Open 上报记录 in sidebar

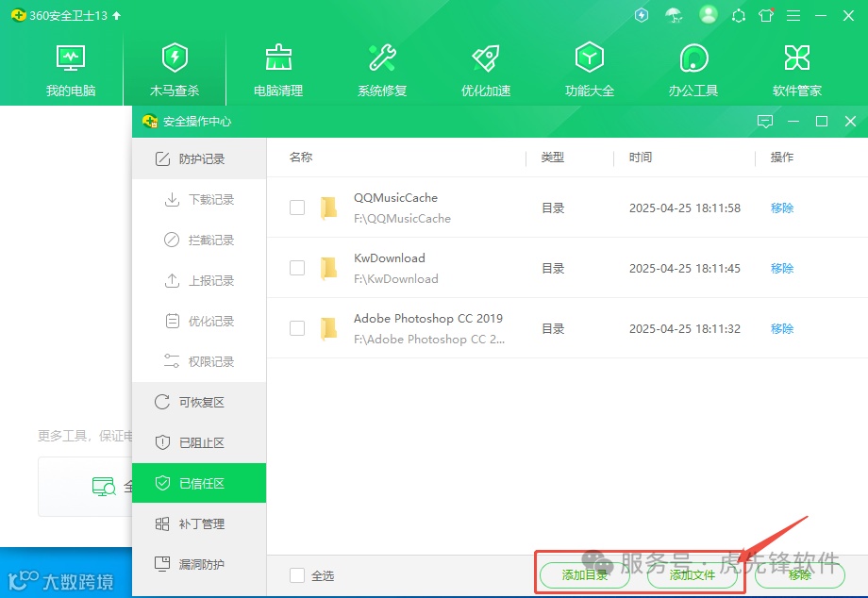pyautogui.click(x=199, y=280)
